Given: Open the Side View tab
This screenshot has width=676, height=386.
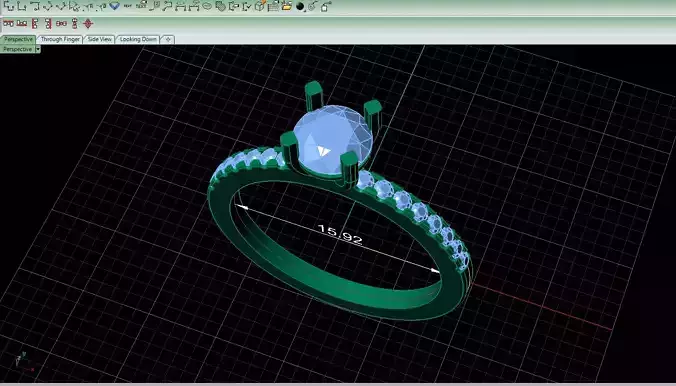Looking at the screenshot, I should (x=100, y=39).
